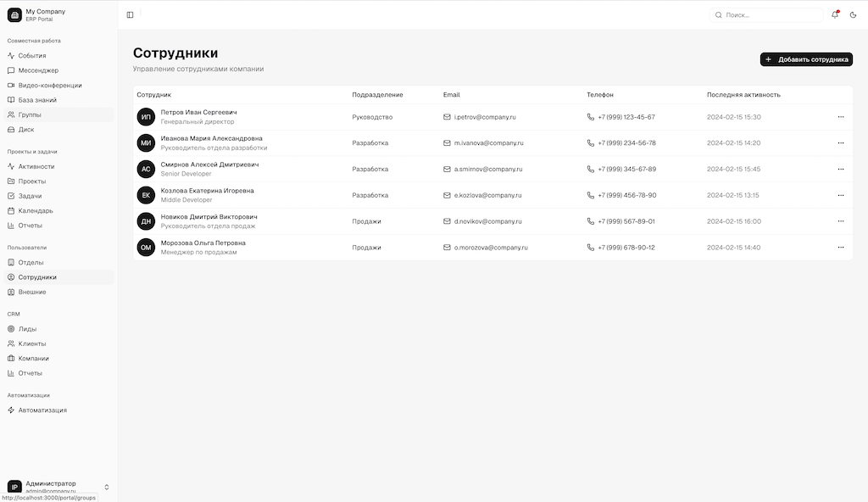Click the Автоматизация lightning icon
Viewport: 868px width, 502px height.
pyautogui.click(x=11, y=410)
